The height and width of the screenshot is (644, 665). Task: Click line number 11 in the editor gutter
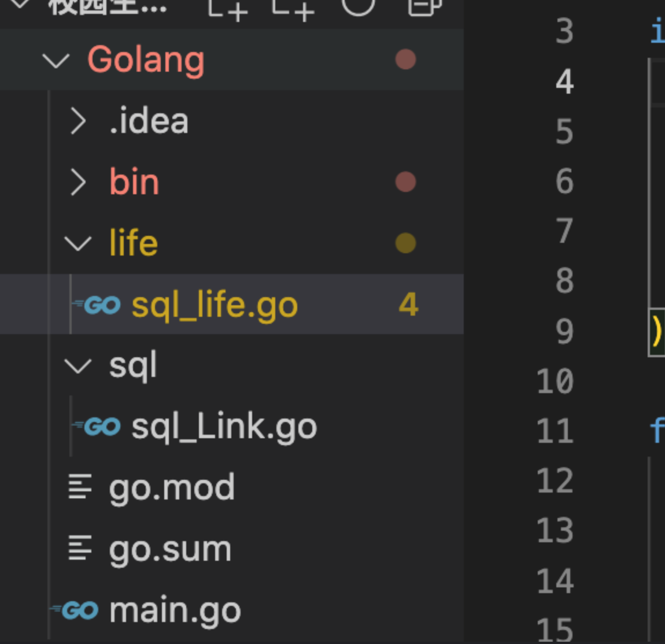[x=555, y=431]
